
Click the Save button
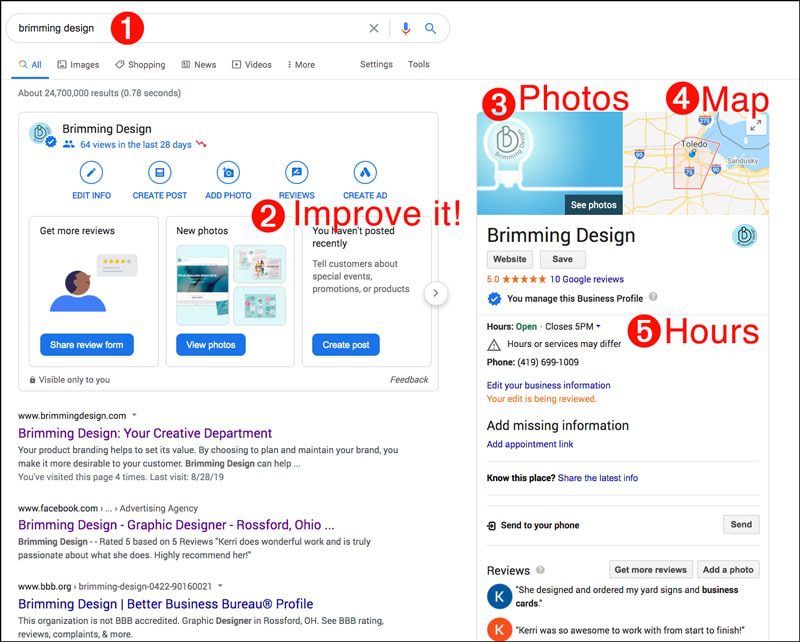coord(563,259)
